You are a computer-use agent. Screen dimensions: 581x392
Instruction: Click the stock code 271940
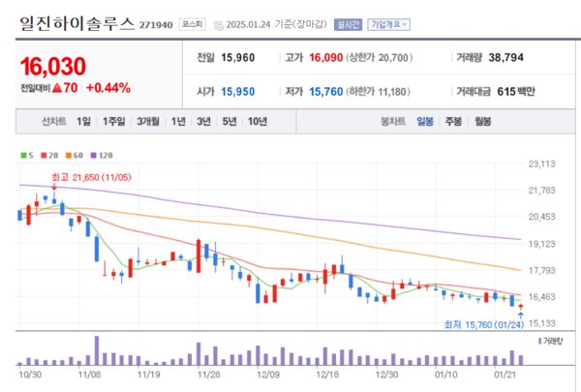coord(156,25)
